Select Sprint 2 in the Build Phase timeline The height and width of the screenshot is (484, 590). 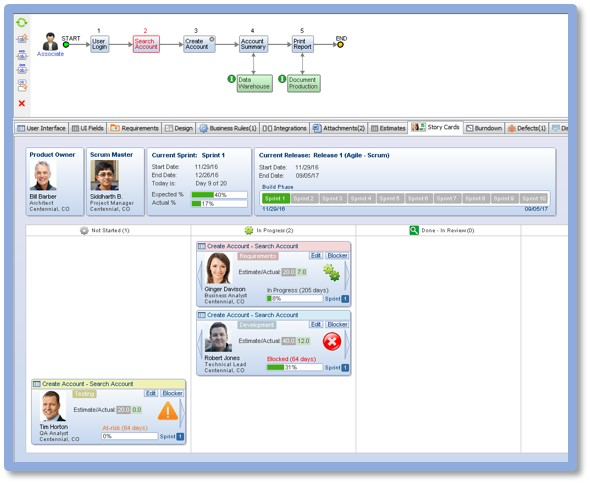[x=304, y=198]
